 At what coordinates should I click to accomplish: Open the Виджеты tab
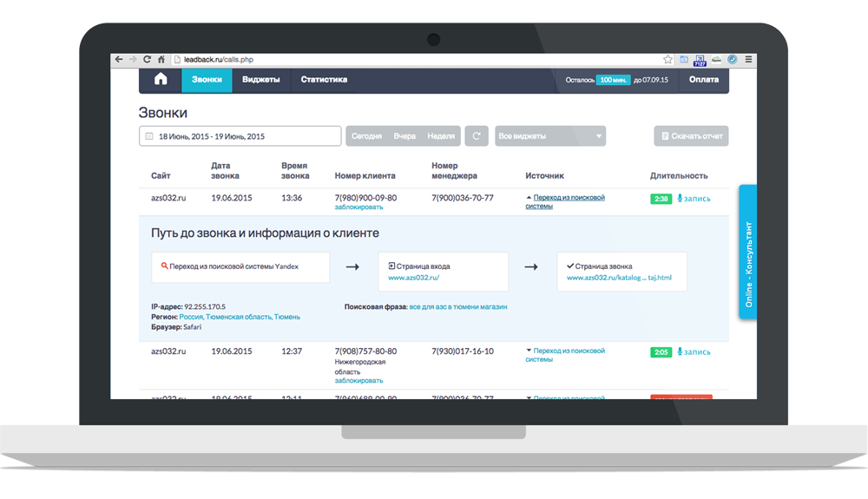(x=260, y=80)
